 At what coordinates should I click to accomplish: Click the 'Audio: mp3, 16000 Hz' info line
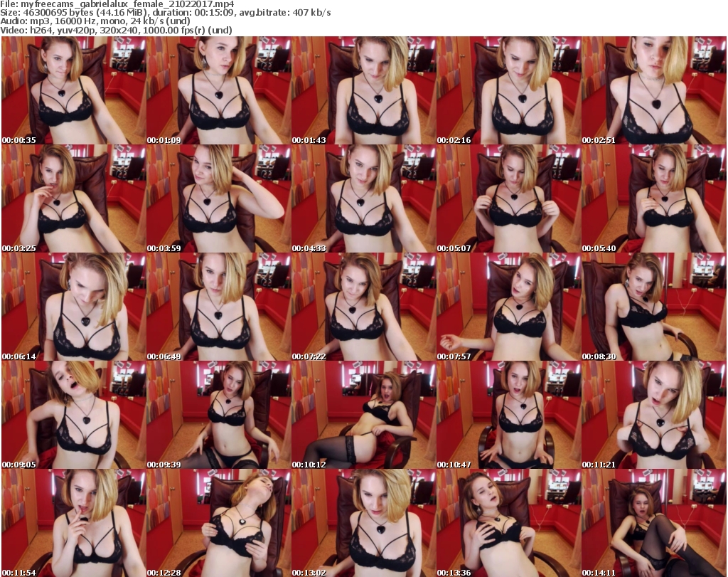95,21
